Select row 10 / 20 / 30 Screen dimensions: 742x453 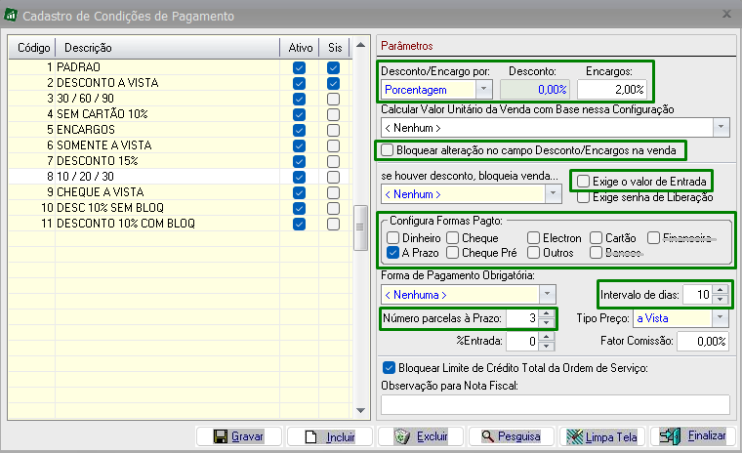pyautogui.click(x=180, y=177)
